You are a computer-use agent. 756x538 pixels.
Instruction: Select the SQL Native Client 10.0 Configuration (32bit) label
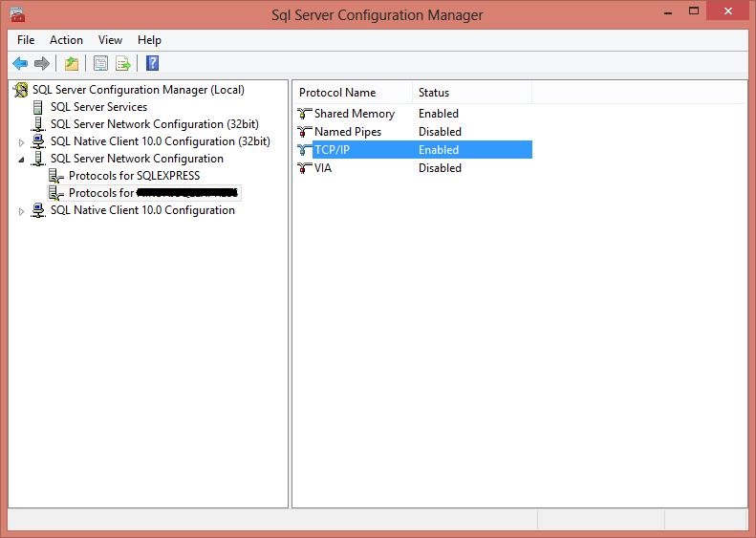[x=160, y=141]
